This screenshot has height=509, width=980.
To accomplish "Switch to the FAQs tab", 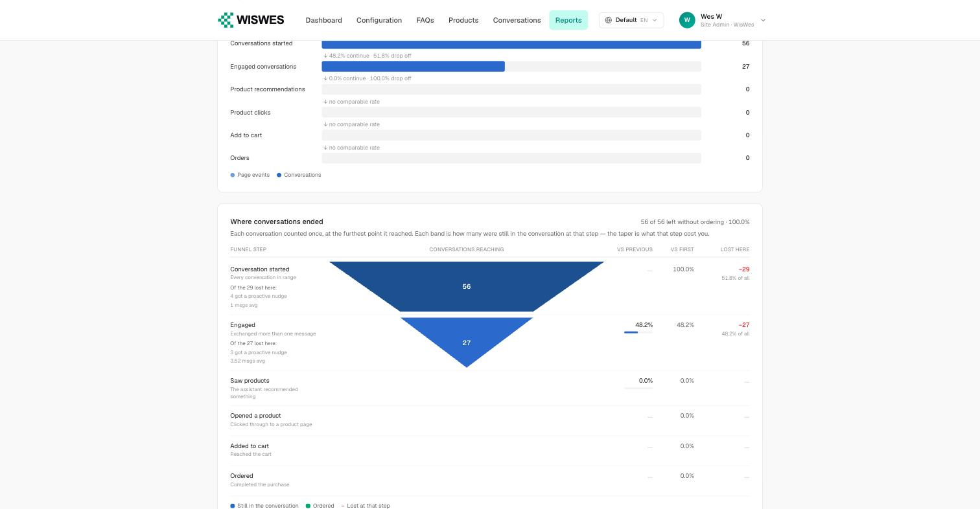I will pos(425,20).
